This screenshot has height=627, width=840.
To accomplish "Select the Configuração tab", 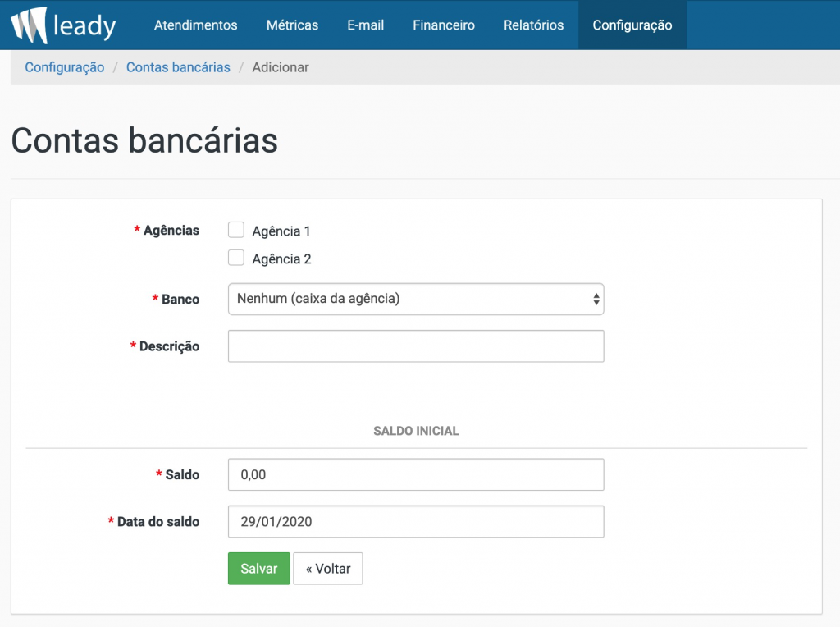I will 632,25.
